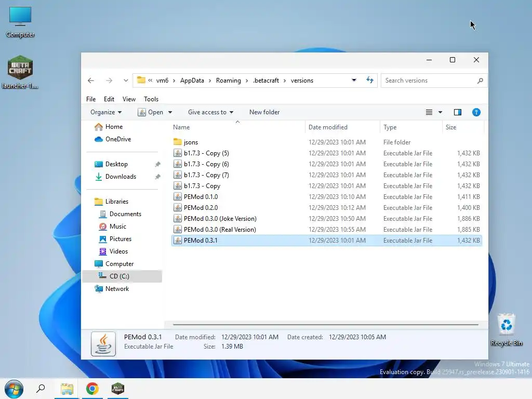Open the Computer desktop icon
The height and width of the screenshot is (399, 532).
[20, 22]
